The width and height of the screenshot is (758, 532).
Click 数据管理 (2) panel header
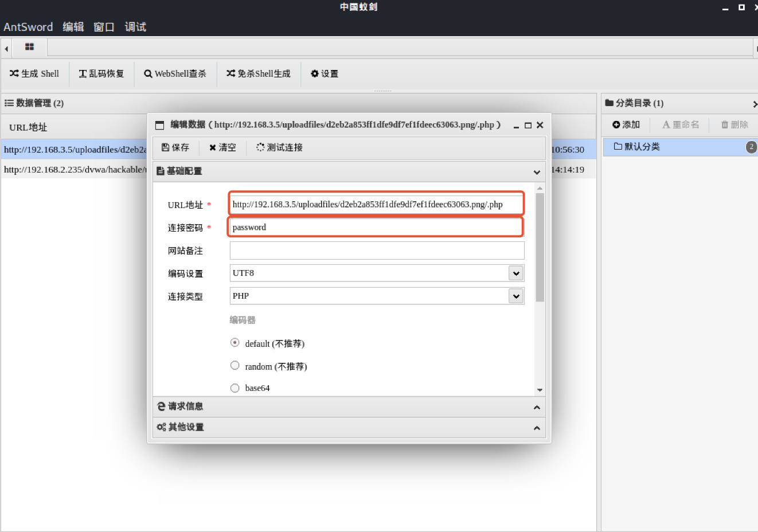(34, 103)
